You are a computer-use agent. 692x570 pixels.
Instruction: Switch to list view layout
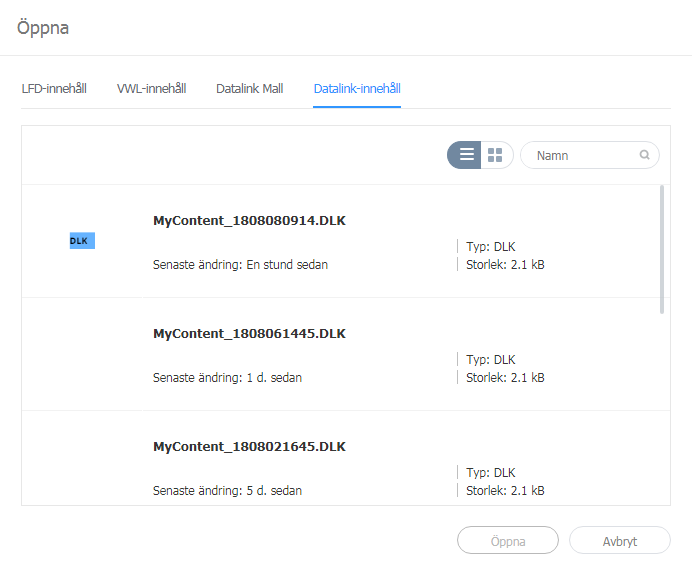[465, 155]
